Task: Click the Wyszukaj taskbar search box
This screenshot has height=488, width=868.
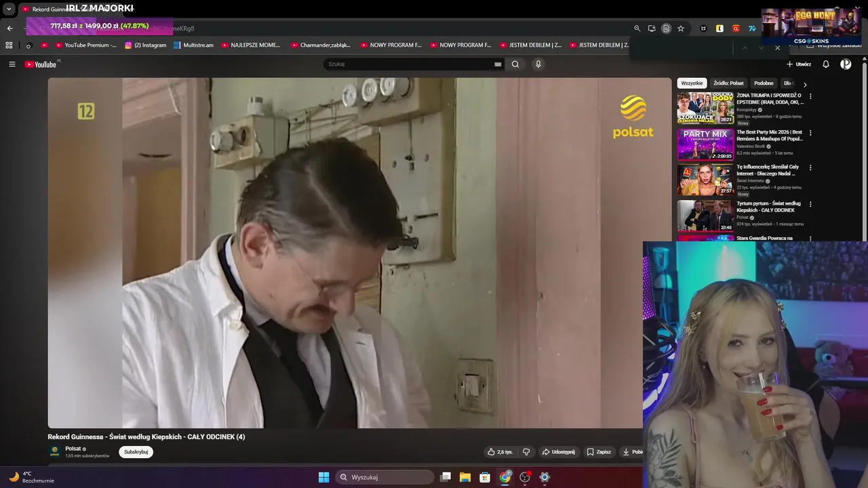Action: click(384, 477)
